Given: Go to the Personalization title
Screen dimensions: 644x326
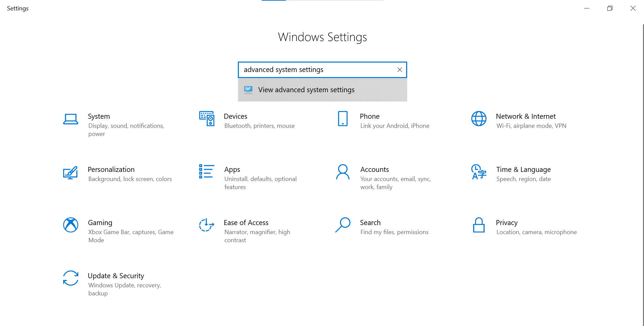Looking at the screenshot, I should [111, 170].
